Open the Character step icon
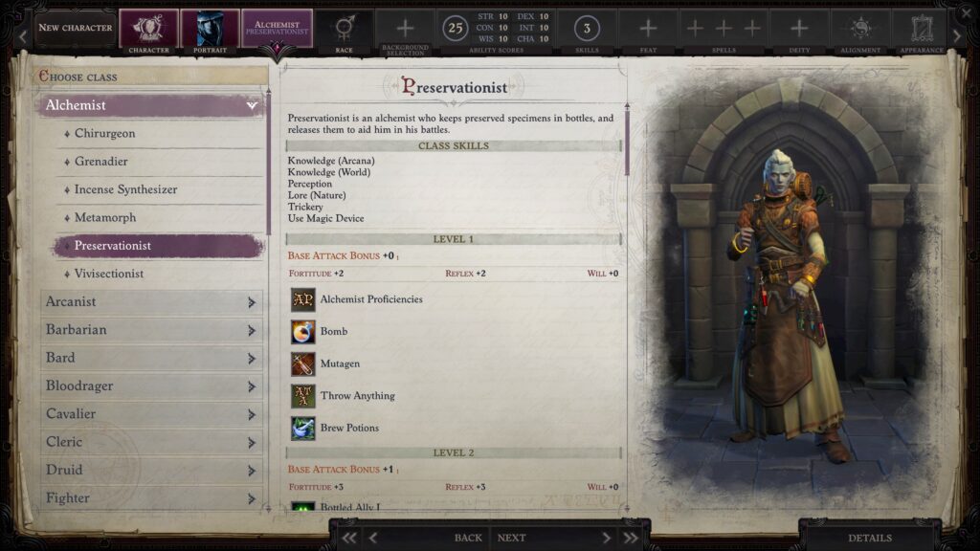This screenshot has width=980, height=551. (x=148, y=28)
